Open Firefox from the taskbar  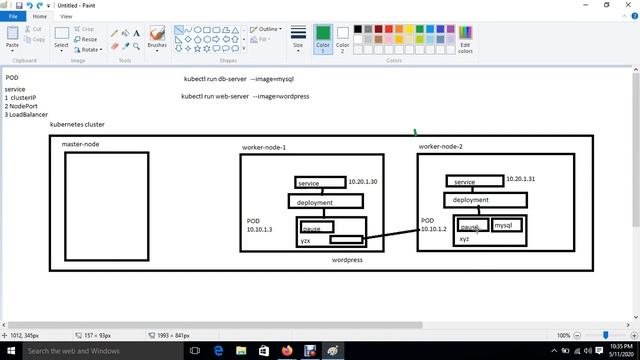tap(287, 351)
